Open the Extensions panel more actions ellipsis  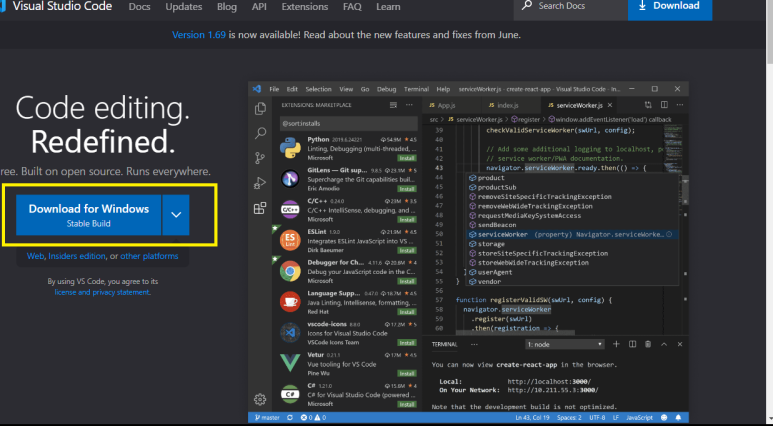coord(409,105)
